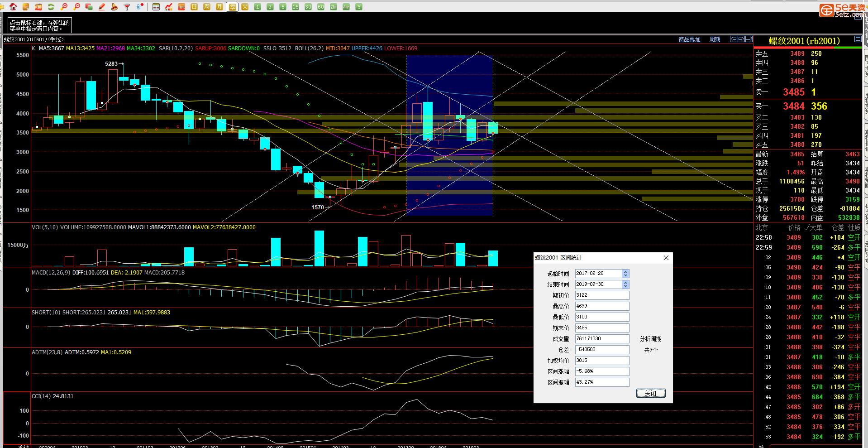This screenshot has width=868, height=448.
Task: Click the green Y period button
Action: (359, 7)
